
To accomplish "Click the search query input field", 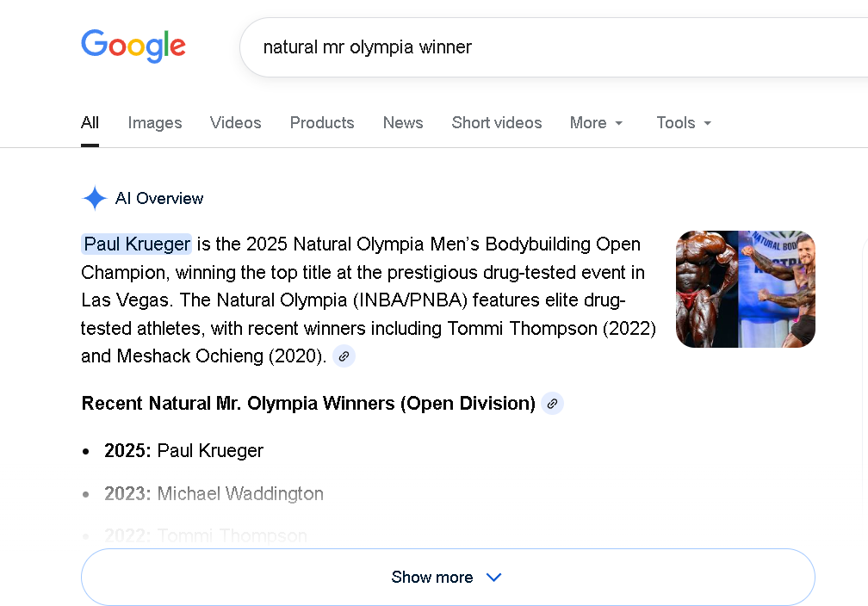I will [551, 46].
